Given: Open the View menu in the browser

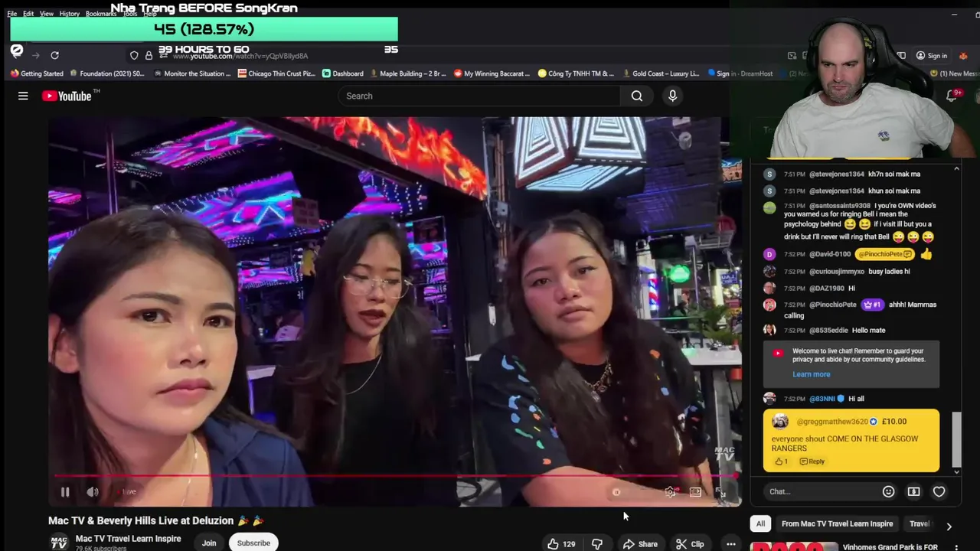Looking at the screenshot, I should [47, 14].
